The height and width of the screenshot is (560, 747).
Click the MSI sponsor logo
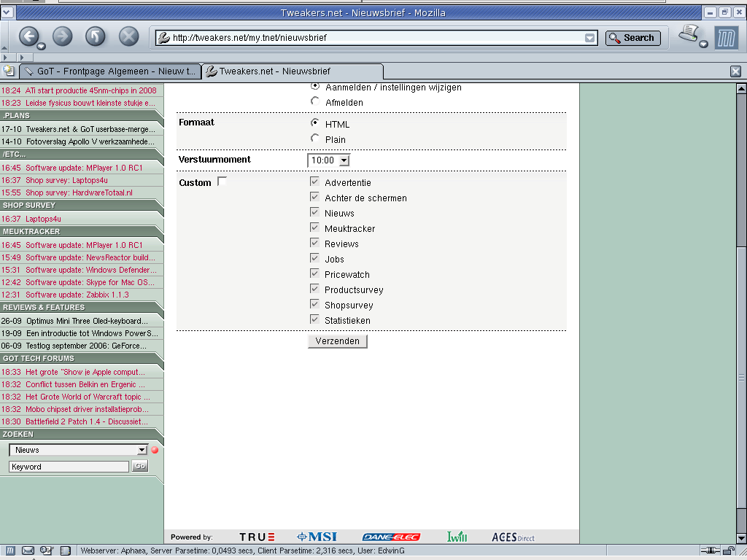point(317,537)
